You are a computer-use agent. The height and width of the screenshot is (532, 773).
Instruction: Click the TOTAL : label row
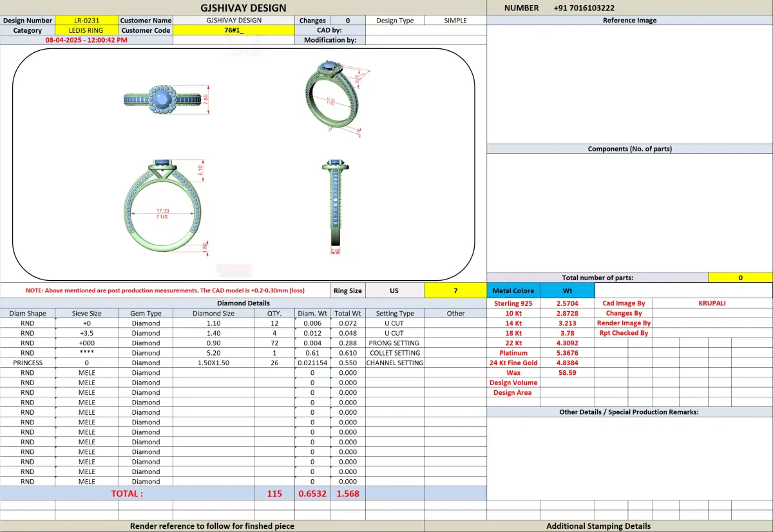click(x=127, y=493)
